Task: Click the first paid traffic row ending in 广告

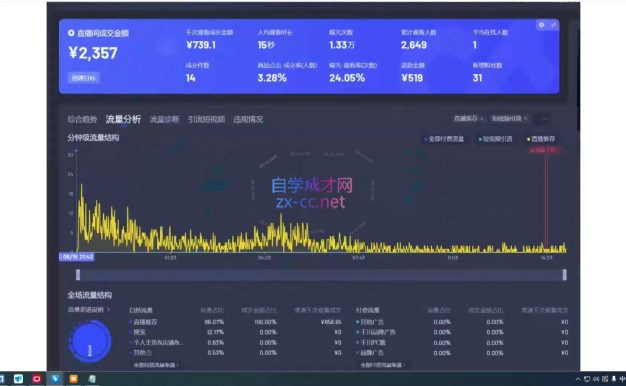Action: pyautogui.click(x=462, y=322)
